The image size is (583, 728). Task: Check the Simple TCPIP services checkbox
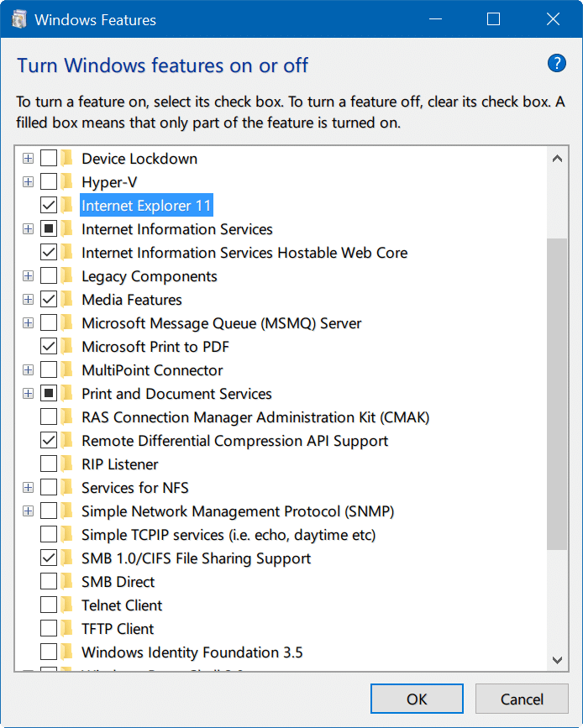(49, 534)
